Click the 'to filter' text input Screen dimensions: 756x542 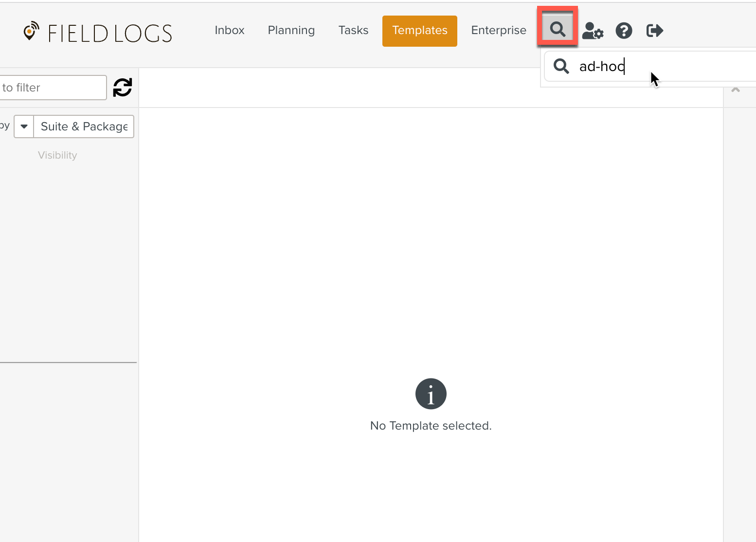coord(53,88)
